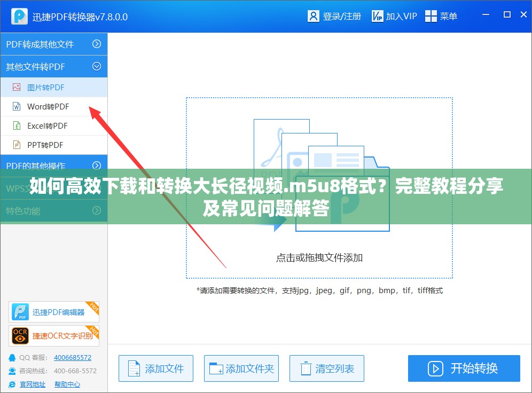Choose PPT转PDF conversion option
The height and width of the screenshot is (393, 532).
pos(45,145)
